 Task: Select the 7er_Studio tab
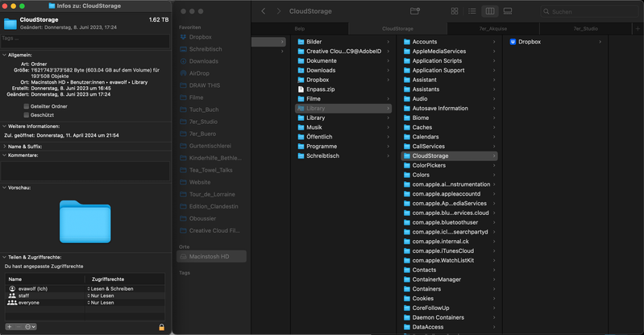(x=585, y=28)
